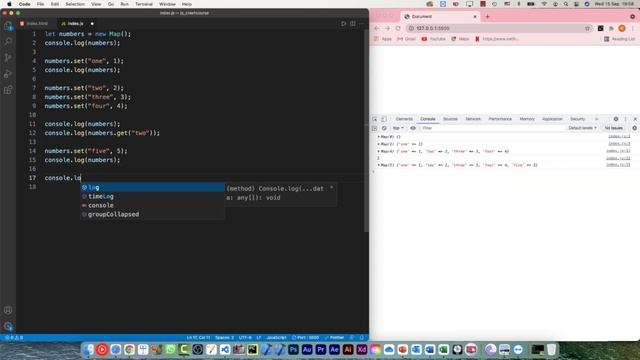The image size is (640, 360).
Task: Select the 'log' autocomplete suggestion
Action: click(152, 187)
